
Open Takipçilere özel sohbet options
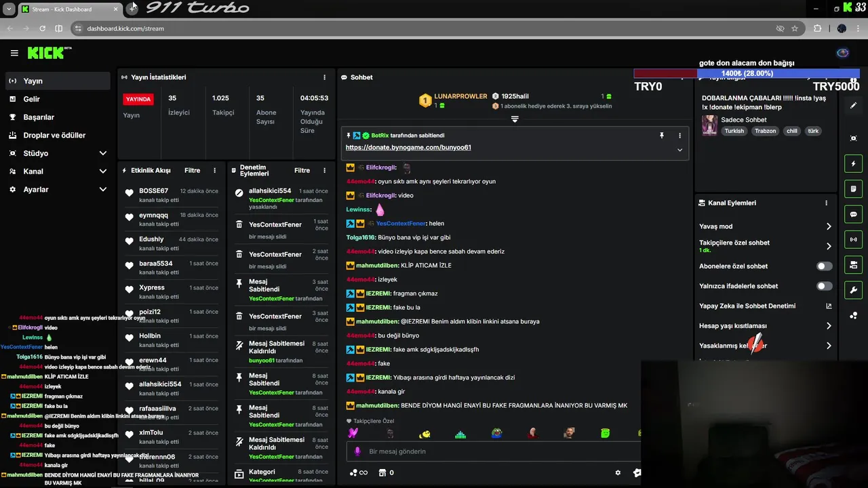pos(766,246)
